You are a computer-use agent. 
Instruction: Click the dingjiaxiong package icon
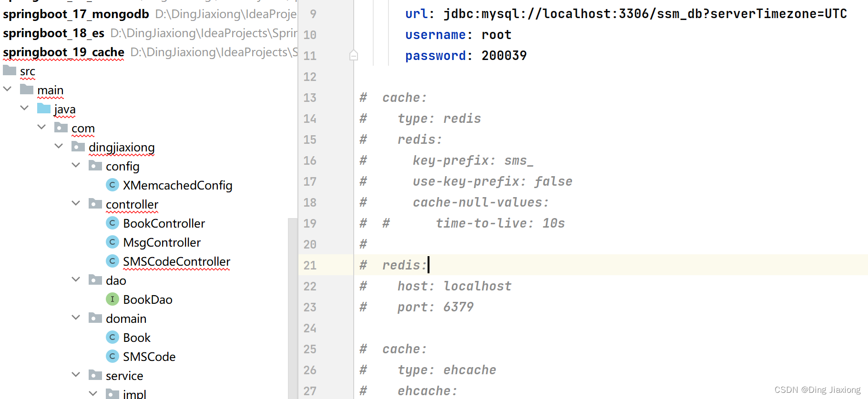(x=78, y=147)
